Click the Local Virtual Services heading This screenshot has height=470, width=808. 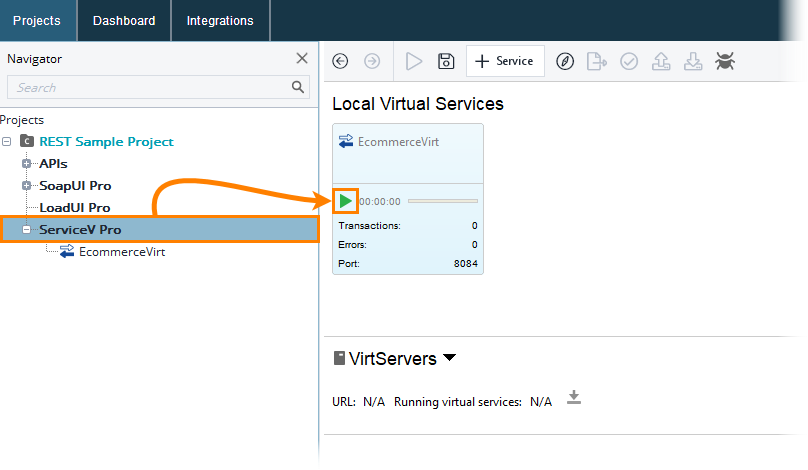tap(418, 104)
